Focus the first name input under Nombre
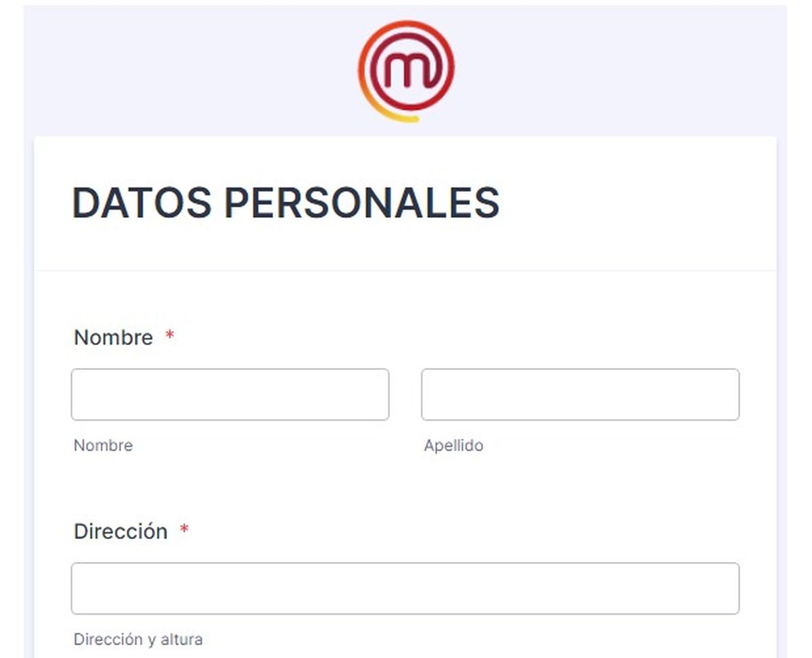Viewport: 812px width, 658px height. coord(230,394)
